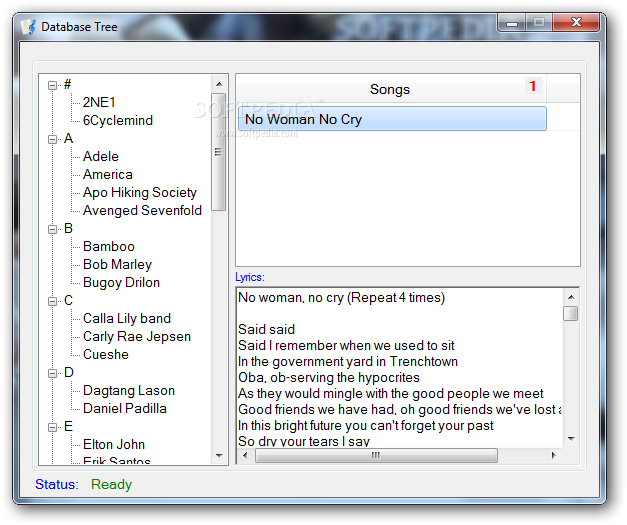627x525 pixels.
Task: Click the lyrics line 'Said said'
Action: click(x=266, y=329)
